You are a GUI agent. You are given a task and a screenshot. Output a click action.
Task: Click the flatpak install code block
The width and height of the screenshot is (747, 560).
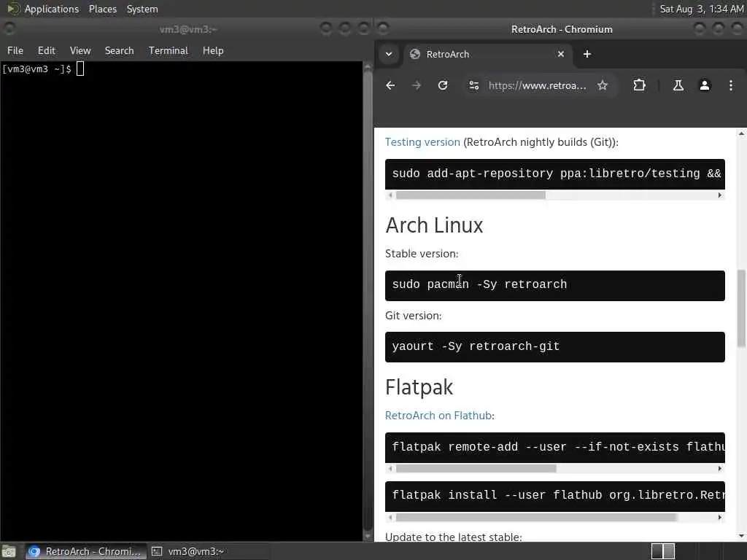click(x=554, y=496)
